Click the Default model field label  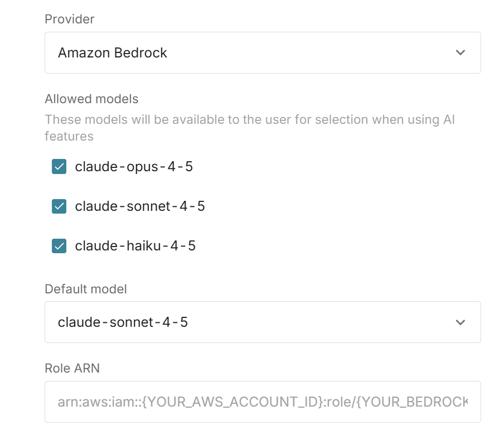(x=86, y=289)
